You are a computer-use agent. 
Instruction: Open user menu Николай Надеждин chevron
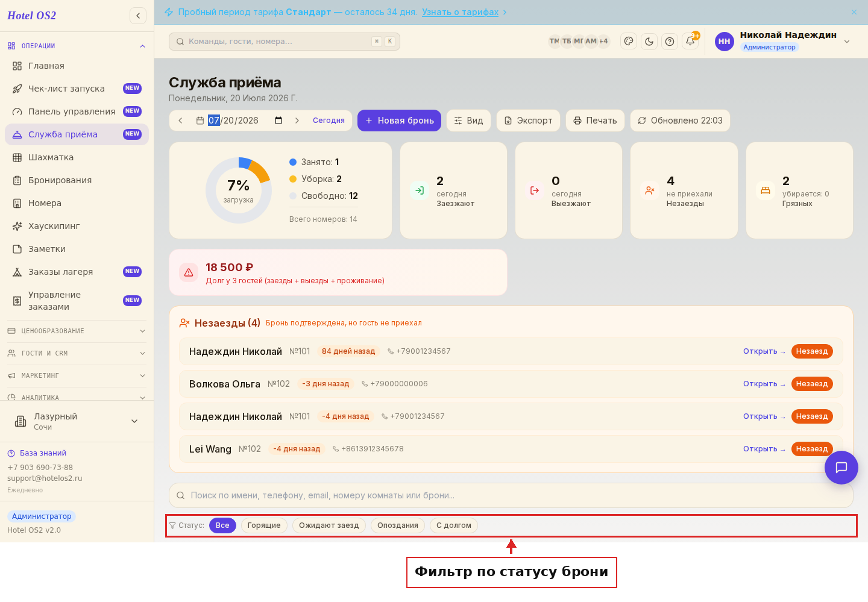(847, 41)
